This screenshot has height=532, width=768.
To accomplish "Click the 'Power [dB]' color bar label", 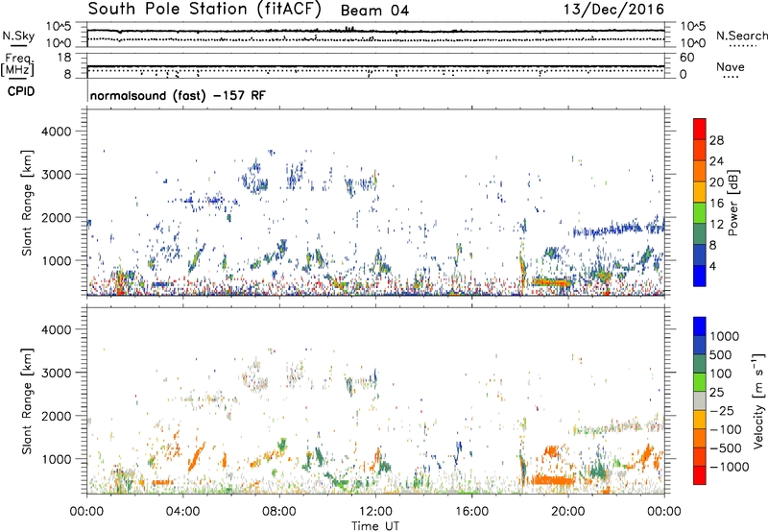I will (x=733, y=203).
